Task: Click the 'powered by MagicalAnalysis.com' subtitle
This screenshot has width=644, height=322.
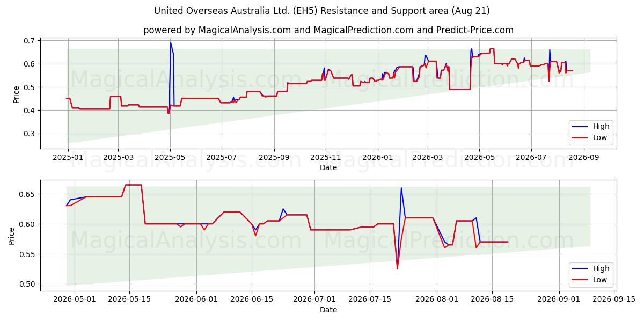Action: pos(328,30)
